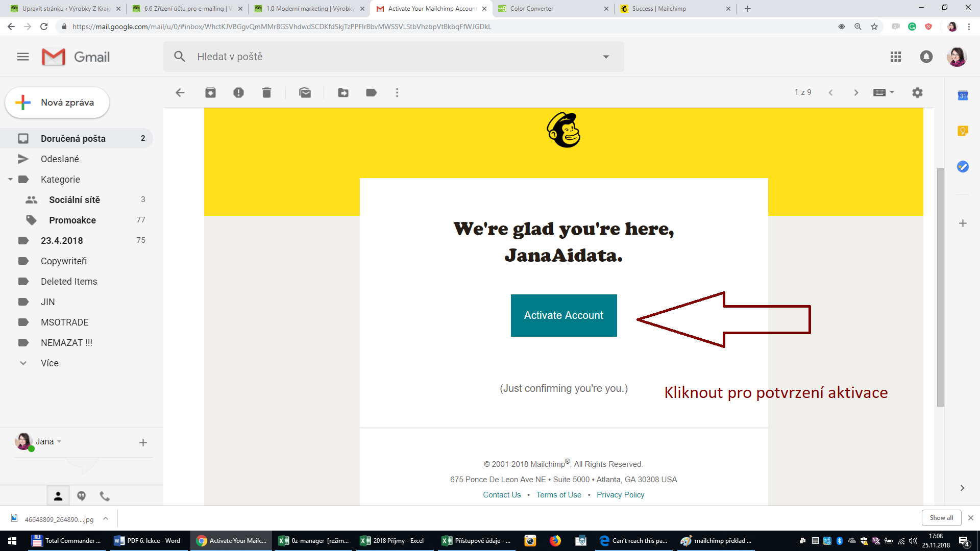
Task: Open Chrome three-dot menu
Action: 969,27
